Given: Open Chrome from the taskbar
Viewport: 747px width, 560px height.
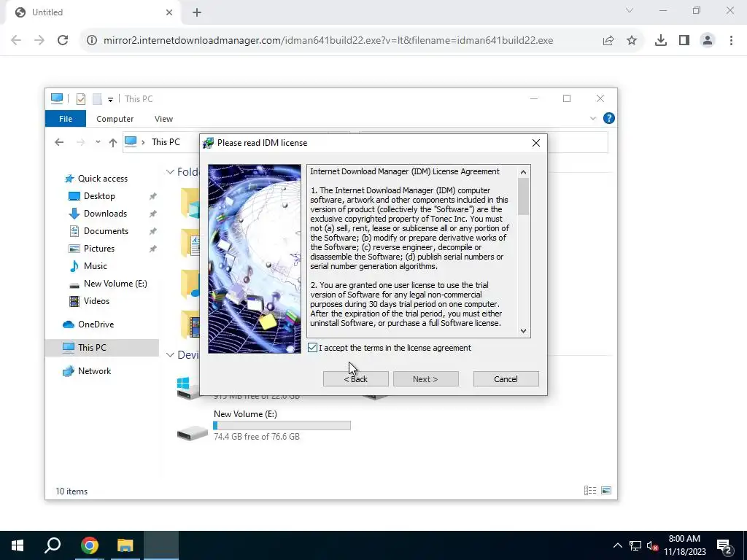Looking at the screenshot, I should tap(89, 545).
